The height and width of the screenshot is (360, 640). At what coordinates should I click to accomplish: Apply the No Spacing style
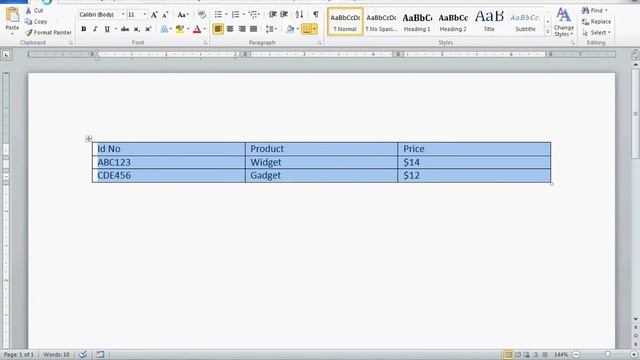[381, 22]
